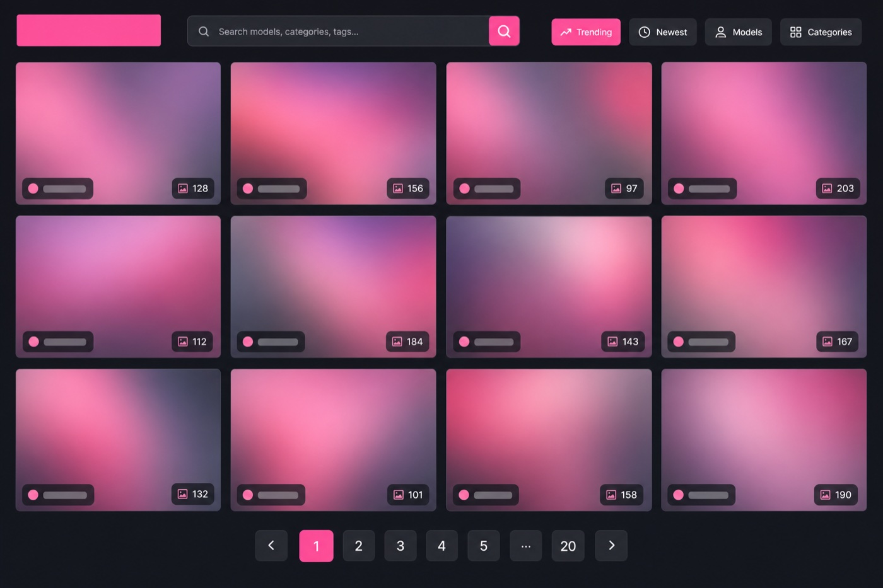Click model name tag on 101-image card
This screenshot has height=588, width=883.
(271, 495)
